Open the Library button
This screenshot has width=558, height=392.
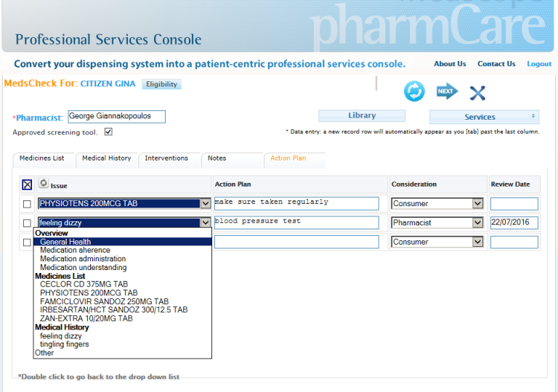point(362,115)
